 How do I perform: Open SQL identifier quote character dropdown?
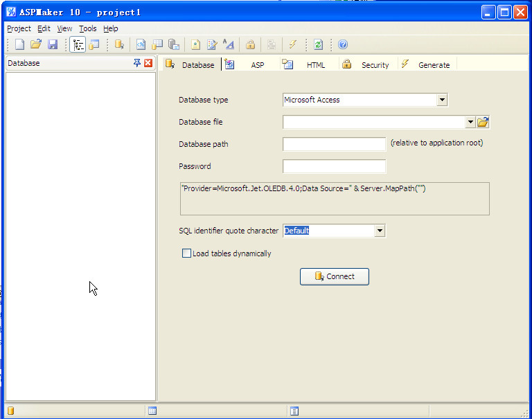pyautogui.click(x=380, y=231)
